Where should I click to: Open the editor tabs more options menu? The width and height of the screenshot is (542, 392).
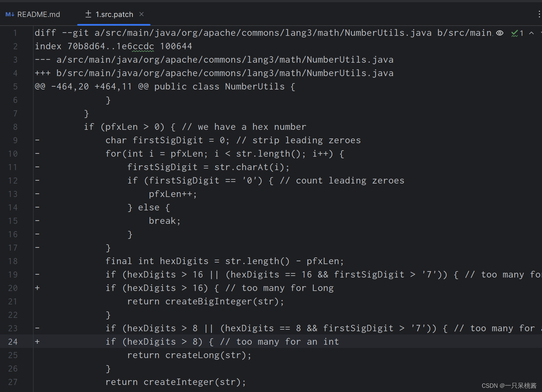(539, 14)
